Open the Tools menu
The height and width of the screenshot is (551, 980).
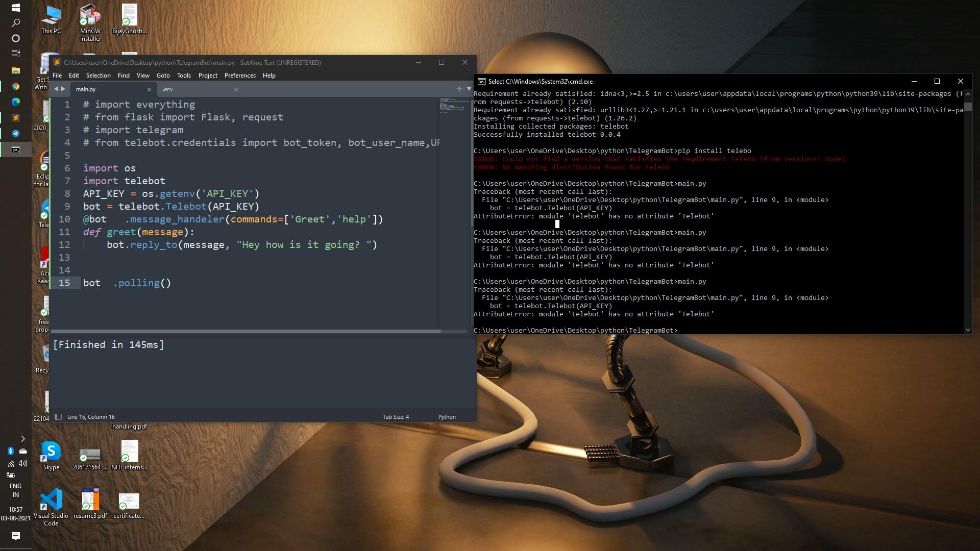pos(184,76)
